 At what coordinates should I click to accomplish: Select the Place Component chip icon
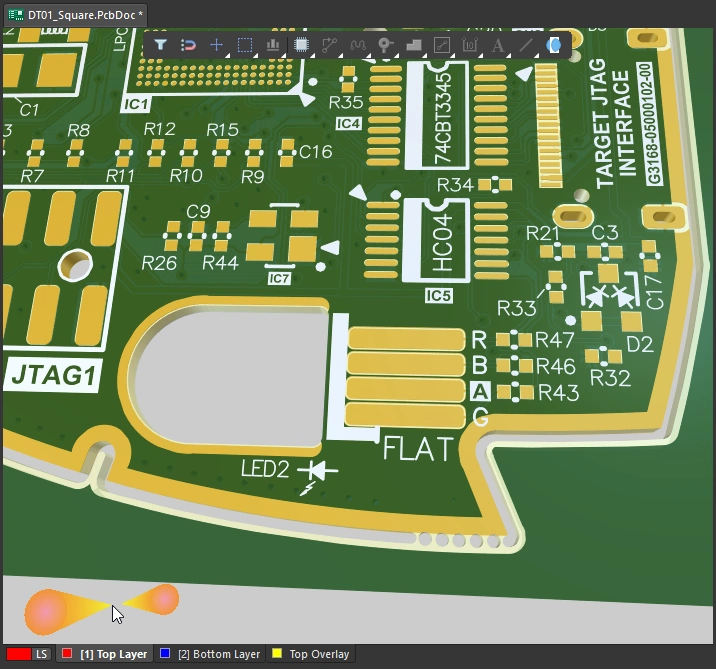pos(301,45)
